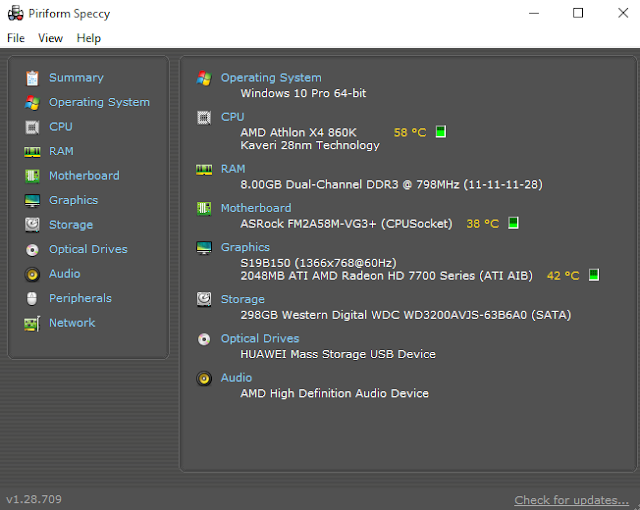Click graphics card temperature green indicator icon
The width and height of the screenshot is (640, 510).
(x=594, y=275)
